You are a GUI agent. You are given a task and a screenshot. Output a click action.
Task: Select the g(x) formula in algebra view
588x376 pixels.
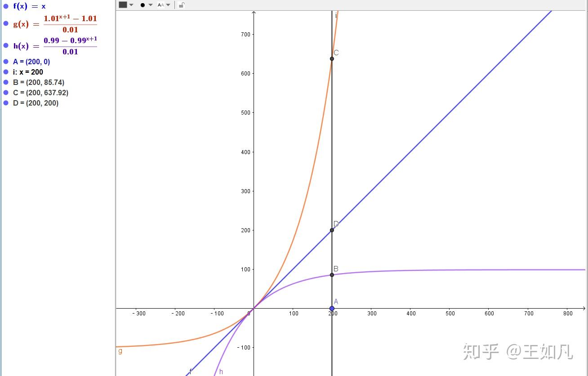55,24
